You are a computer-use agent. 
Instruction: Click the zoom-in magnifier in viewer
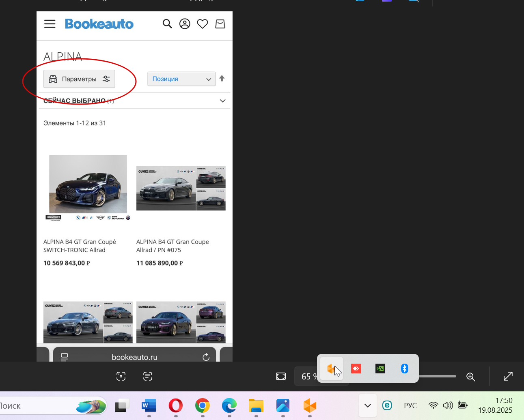click(x=471, y=377)
